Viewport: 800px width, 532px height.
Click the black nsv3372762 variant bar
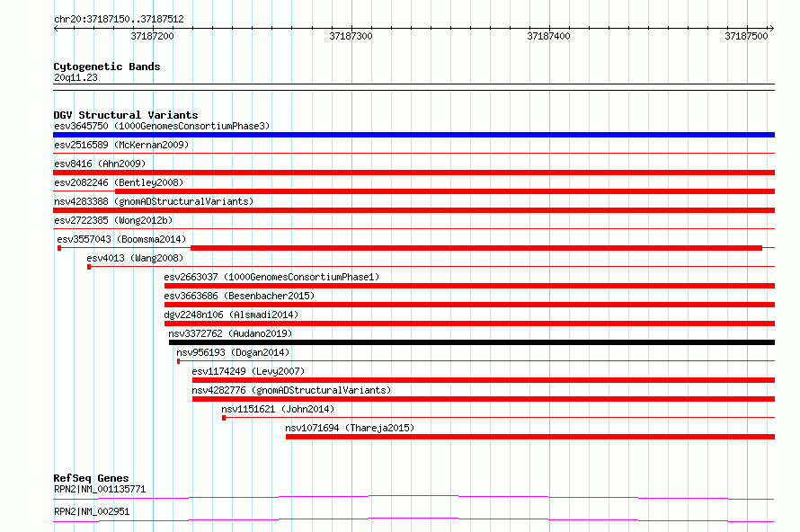[x=472, y=342]
